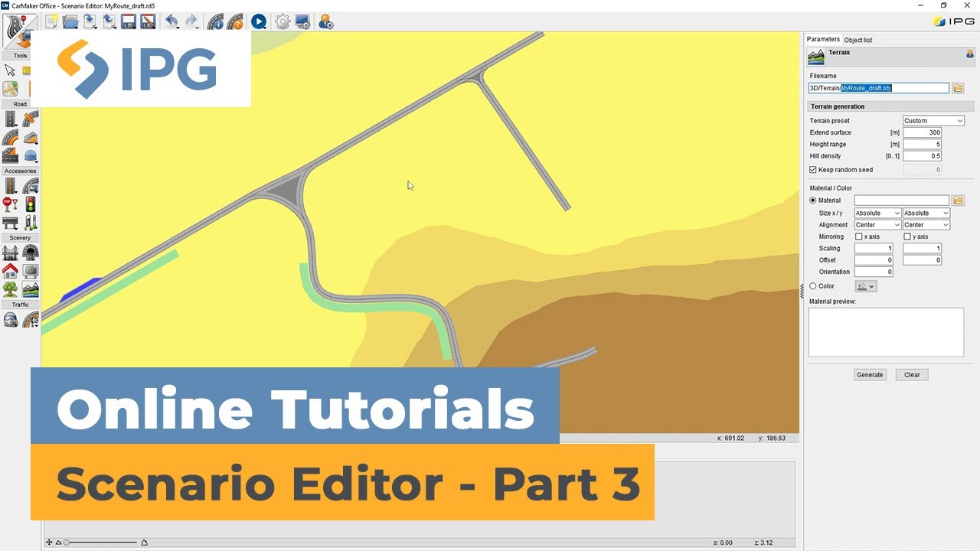
Task: Open the Color picker dropdown swatch
Action: pos(866,286)
